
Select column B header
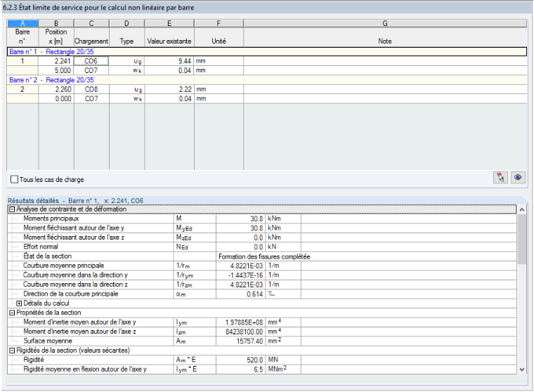coord(56,23)
